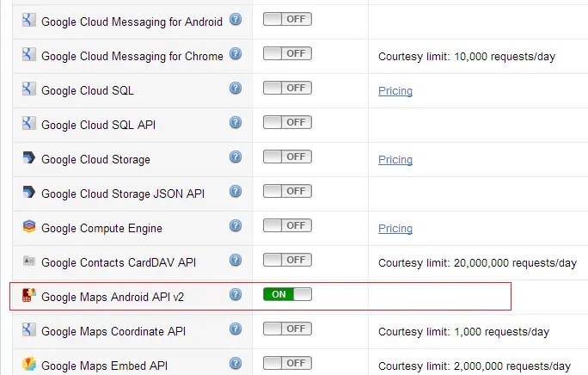Open help for Google Cloud Messaging for Android
This screenshot has height=375, width=588.
pos(236,19)
